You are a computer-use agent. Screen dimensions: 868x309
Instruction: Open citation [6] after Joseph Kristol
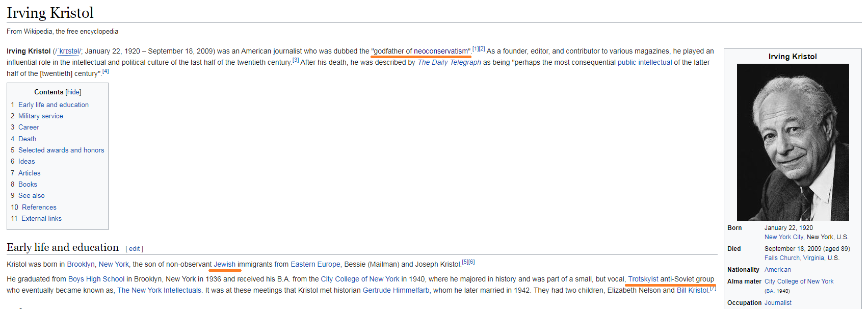coord(471,262)
